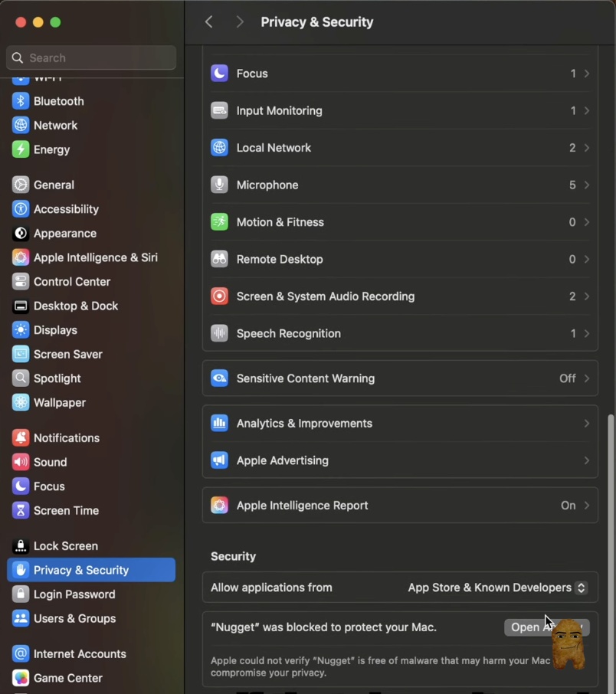Click "Security" section heading text
Image resolution: width=616 pixels, height=694 pixels.
pyautogui.click(x=233, y=557)
